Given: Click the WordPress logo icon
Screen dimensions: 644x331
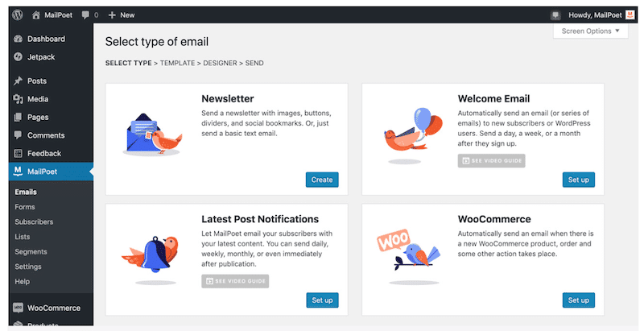Looking at the screenshot, I should [14, 14].
